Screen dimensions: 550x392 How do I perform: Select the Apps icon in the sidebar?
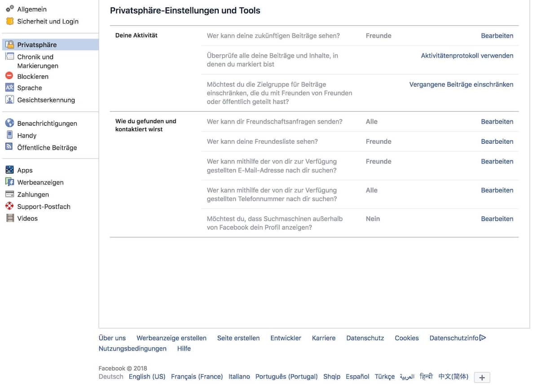(x=9, y=170)
